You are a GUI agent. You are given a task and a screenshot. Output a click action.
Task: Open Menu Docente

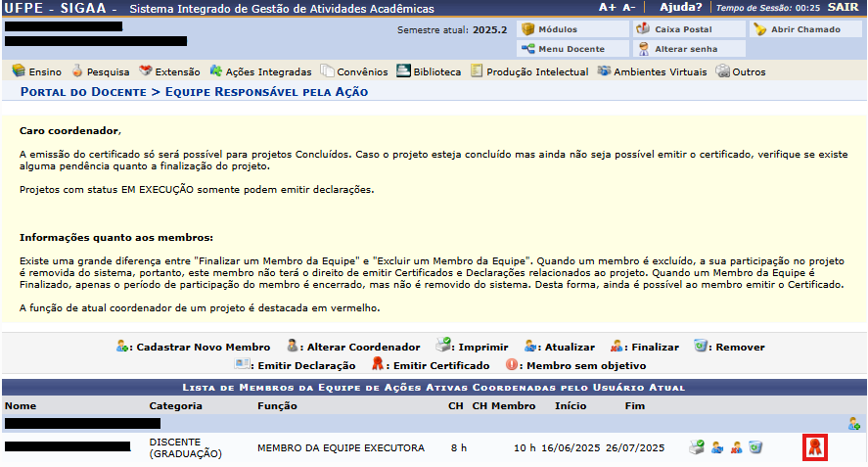(572, 49)
